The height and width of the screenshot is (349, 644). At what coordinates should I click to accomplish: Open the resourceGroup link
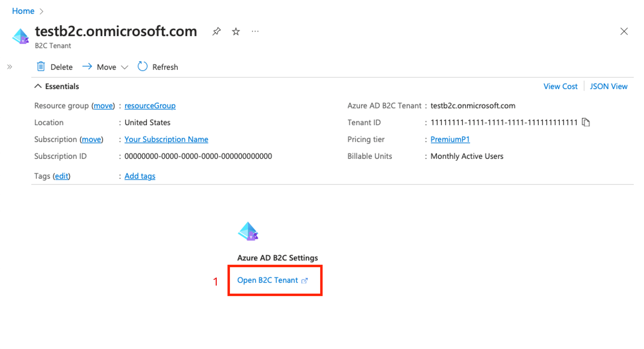[x=150, y=105]
